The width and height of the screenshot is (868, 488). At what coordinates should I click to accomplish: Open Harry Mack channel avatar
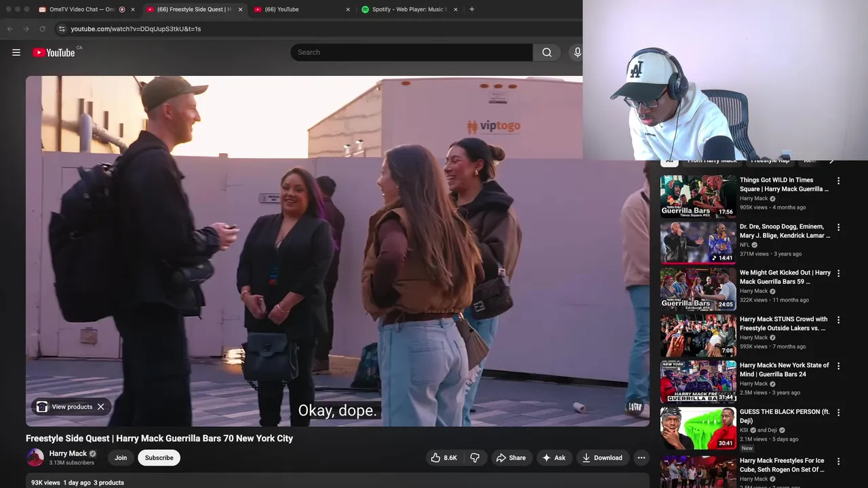[x=35, y=457]
